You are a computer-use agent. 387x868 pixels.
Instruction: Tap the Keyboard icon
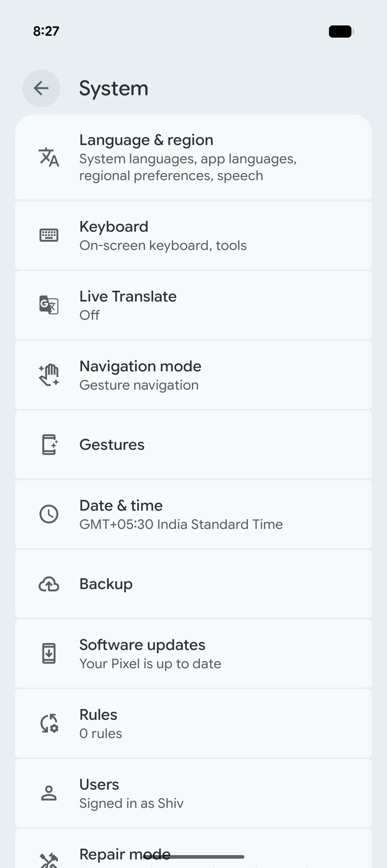click(x=49, y=235)
